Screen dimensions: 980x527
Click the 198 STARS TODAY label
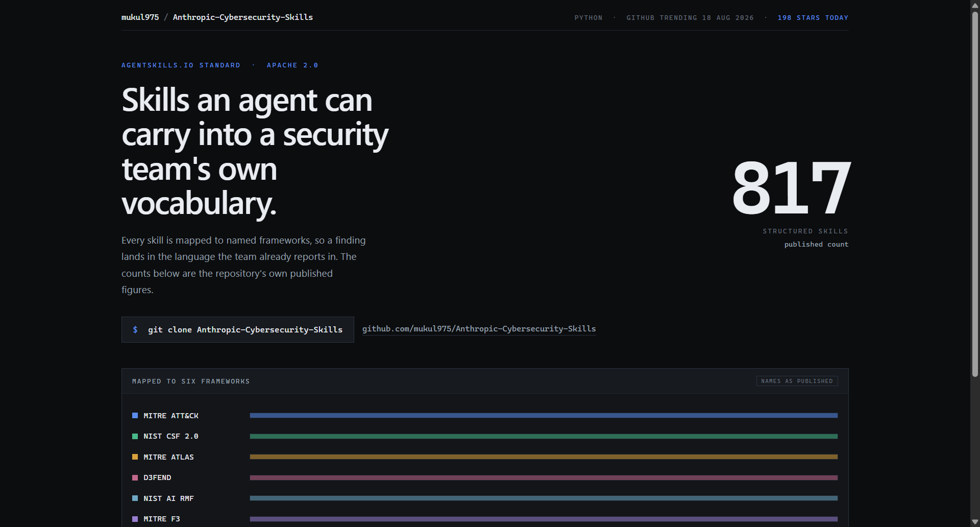(x=813, y=18)
